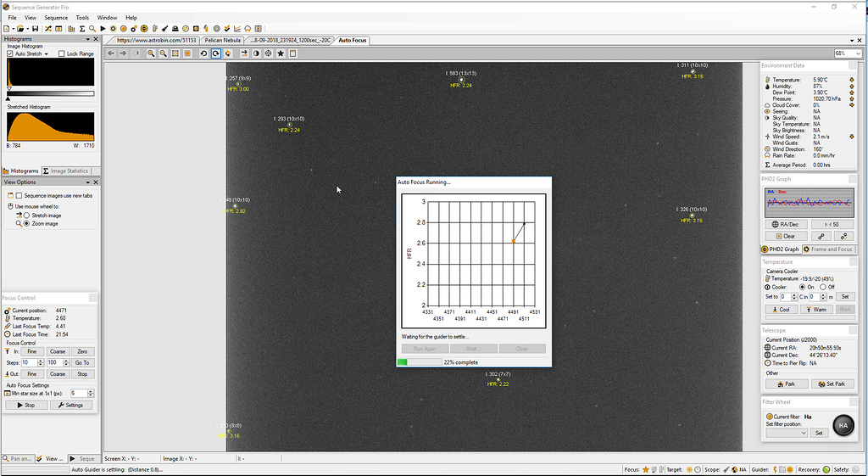Open the Tools menu
The height and width of the screenshot is (476, 868).
coord(82,18)
